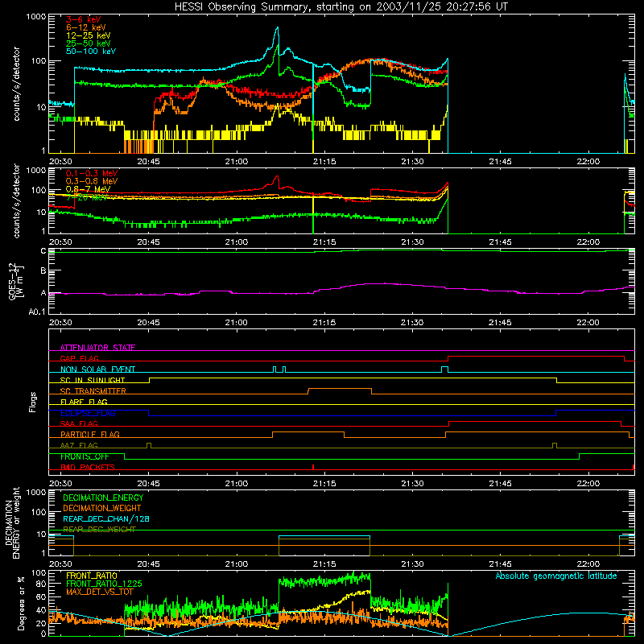
Task: Click the 0.3-0.8 MeV legend label
Action: coord(92,181)
